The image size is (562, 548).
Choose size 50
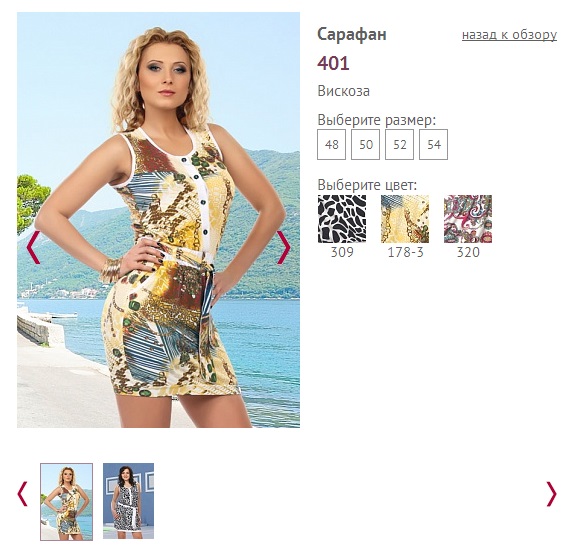pos(366,144)
